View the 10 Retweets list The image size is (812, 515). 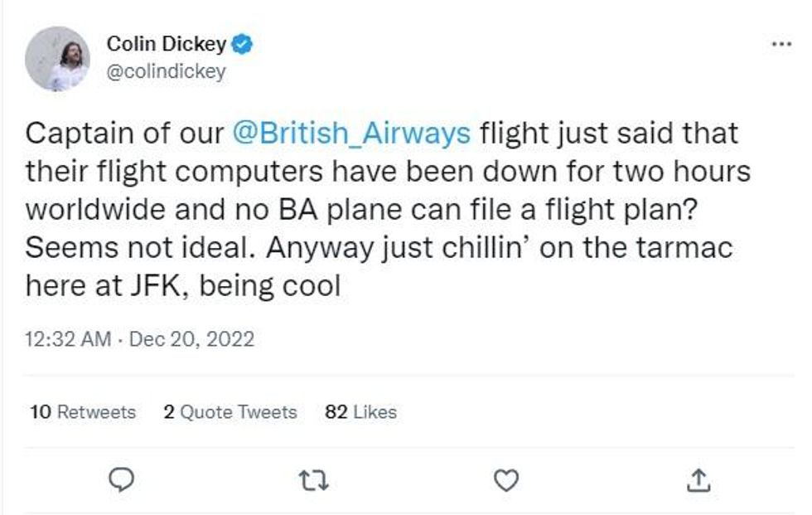point(83,412)
